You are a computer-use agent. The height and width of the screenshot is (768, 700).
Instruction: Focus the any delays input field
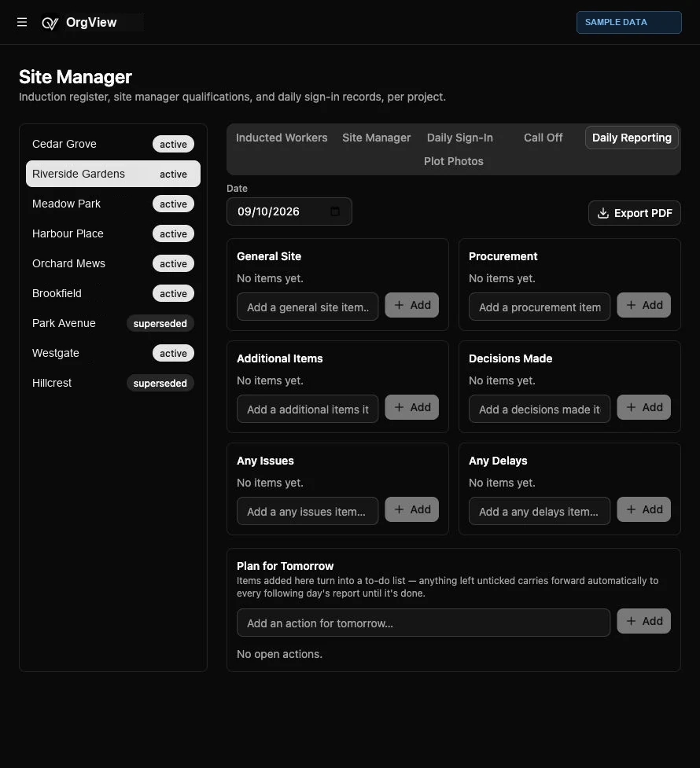click(x=540, y=512)
